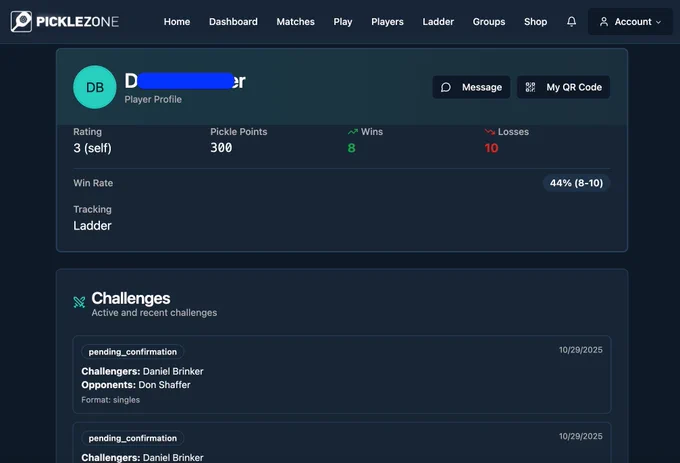680x463 pixels.
Task: Click the Message button label
Action: pyautogui.click(x=482, y=87)
